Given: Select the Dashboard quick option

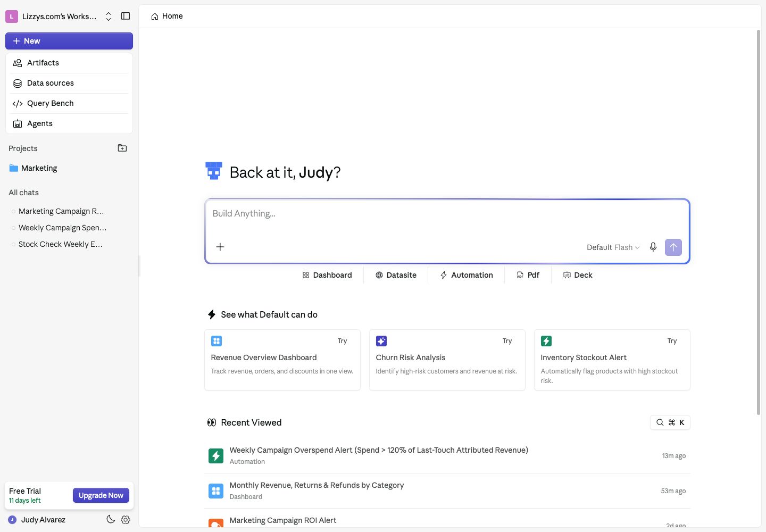Looking at the screenshot, I should pos(327,275).
